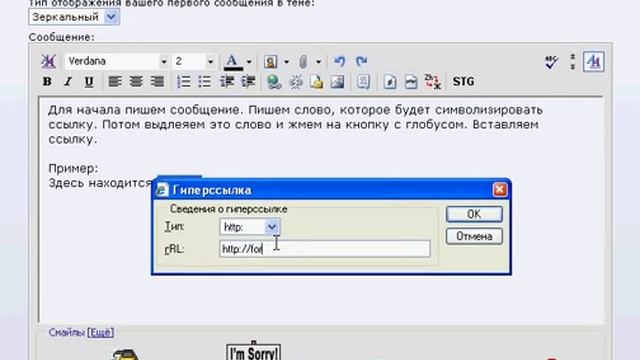The height and width of the screenshot is (360, 640).
Task: Open the text color dropdown arrow
Action: (249, 62)
